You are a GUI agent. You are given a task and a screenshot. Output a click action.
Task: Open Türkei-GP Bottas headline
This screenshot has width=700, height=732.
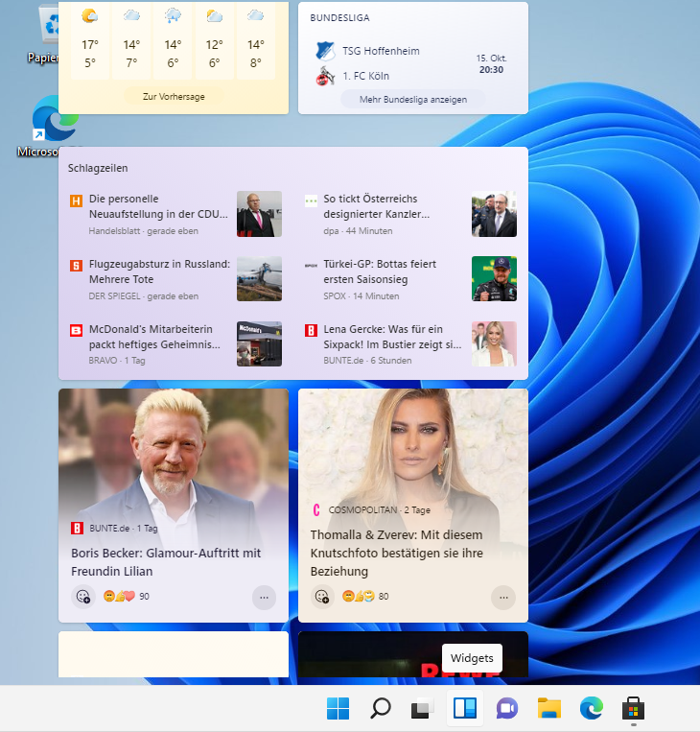click(x=380, y=272)
